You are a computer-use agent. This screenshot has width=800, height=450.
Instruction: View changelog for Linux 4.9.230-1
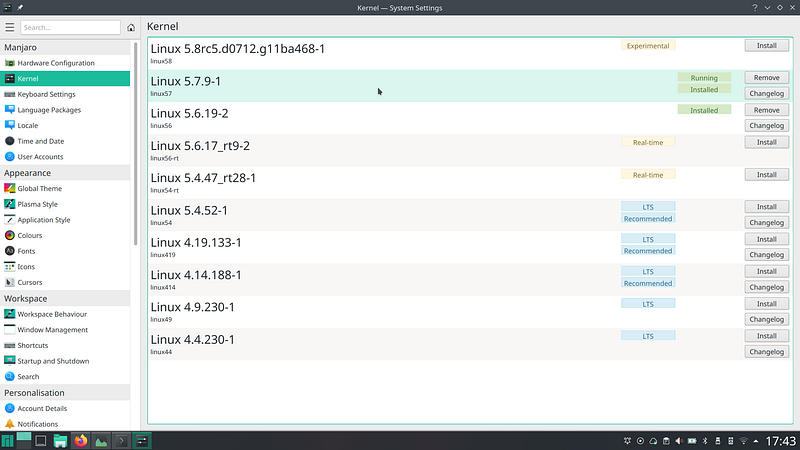pos(766,319)
